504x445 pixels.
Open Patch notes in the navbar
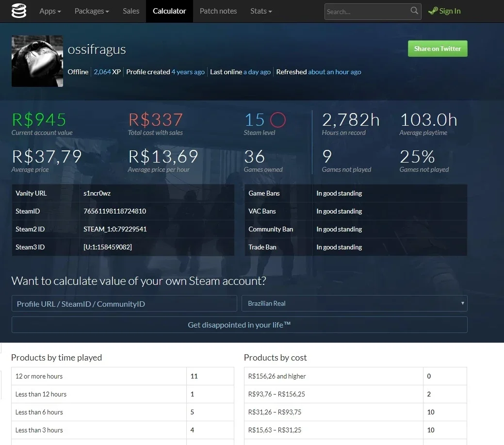coord(218,11)
